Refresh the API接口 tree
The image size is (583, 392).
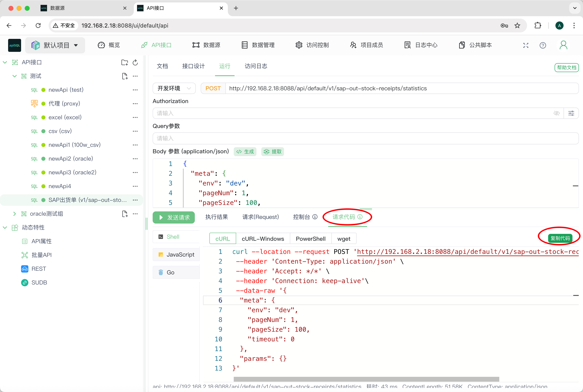point(135,62)
